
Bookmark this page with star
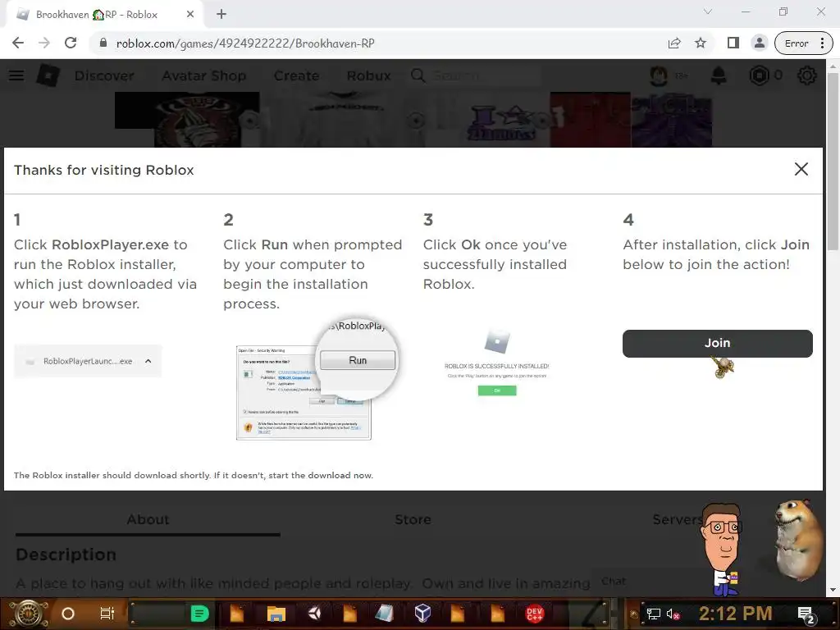[x=701, y=43]
